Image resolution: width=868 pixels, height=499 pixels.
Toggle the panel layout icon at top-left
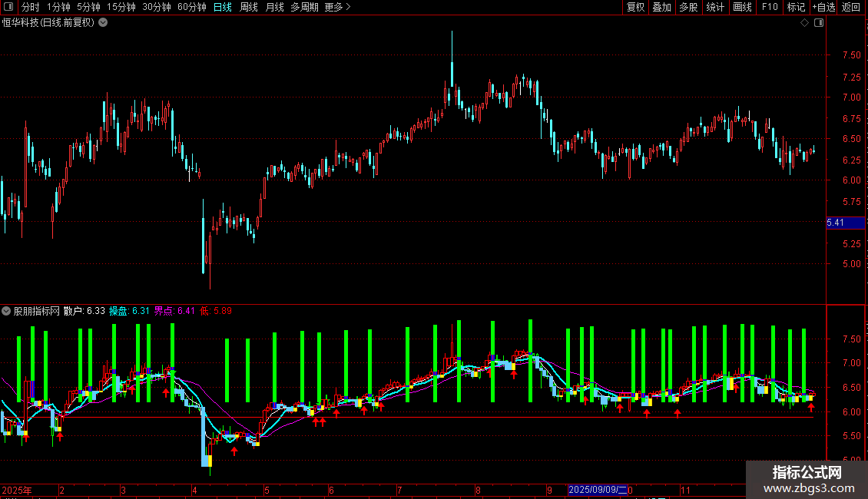[8, 7]
